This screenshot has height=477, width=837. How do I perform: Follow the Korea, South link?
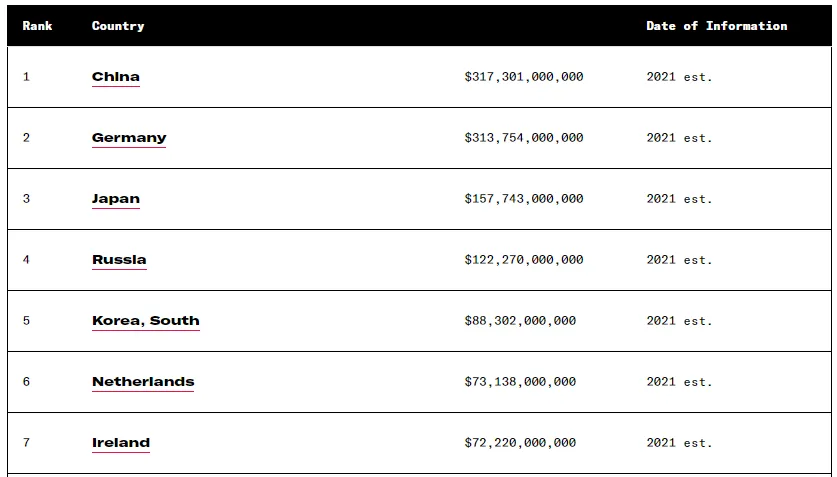[146, 321]
